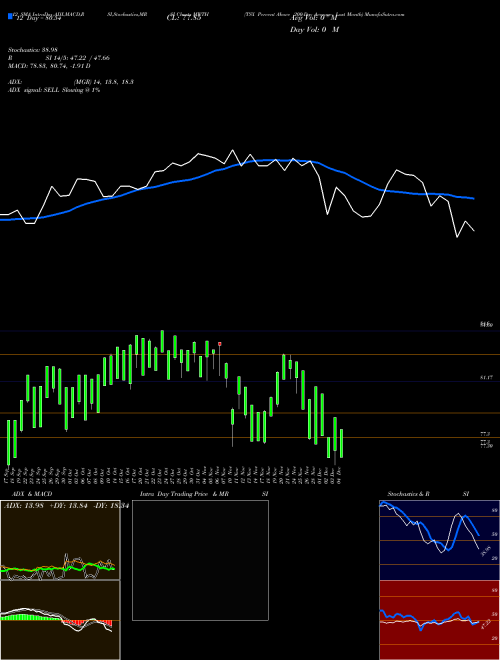Click the last green candlestick on the right
Screen dimensions: 500x660
coord(341,443)
